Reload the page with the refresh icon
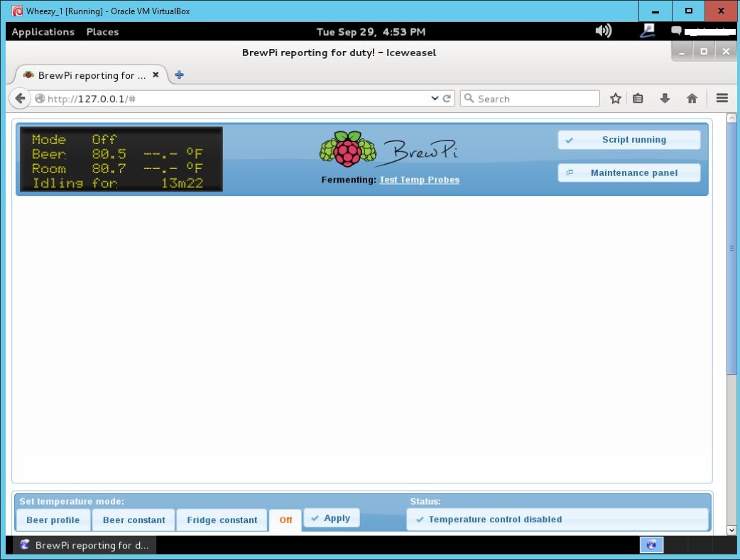Image resolution: width=740 pixels, height=560 pixels. pyautogui.click(x=447, y=98)
